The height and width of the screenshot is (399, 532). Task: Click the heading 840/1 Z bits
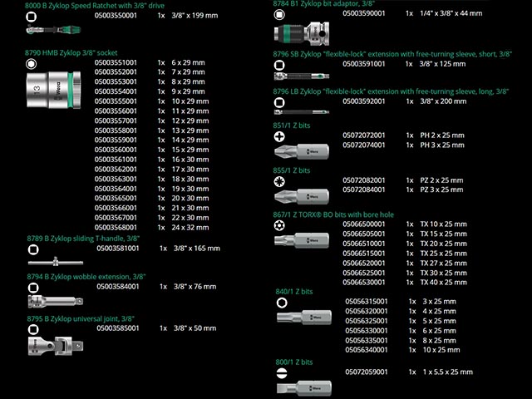coord(294,292)
